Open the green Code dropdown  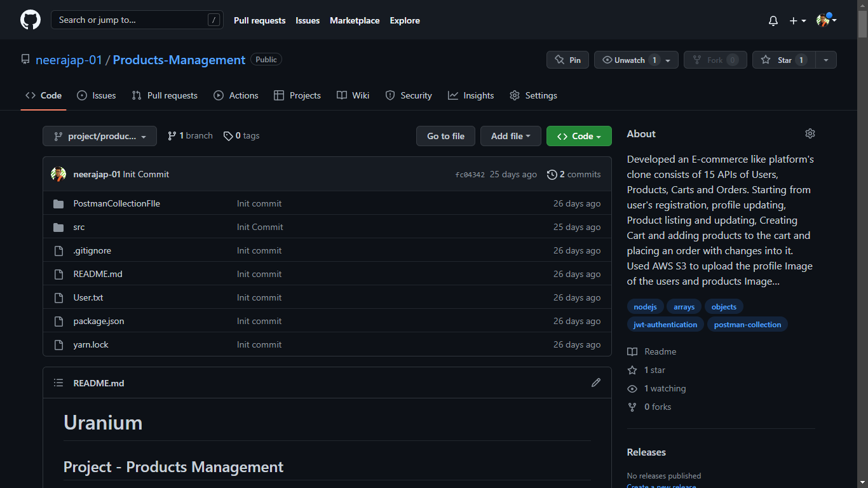coord(579,136)
